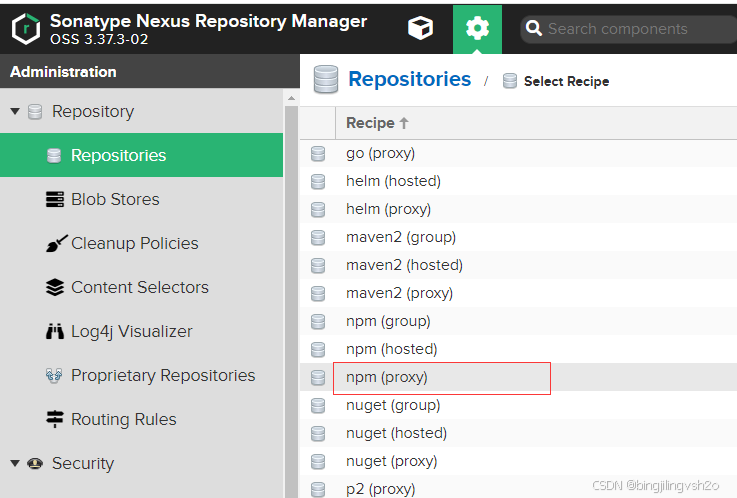737x498 pixels.
Task: Click database icon beside helm (hosted)
Action: click(318, 181)
